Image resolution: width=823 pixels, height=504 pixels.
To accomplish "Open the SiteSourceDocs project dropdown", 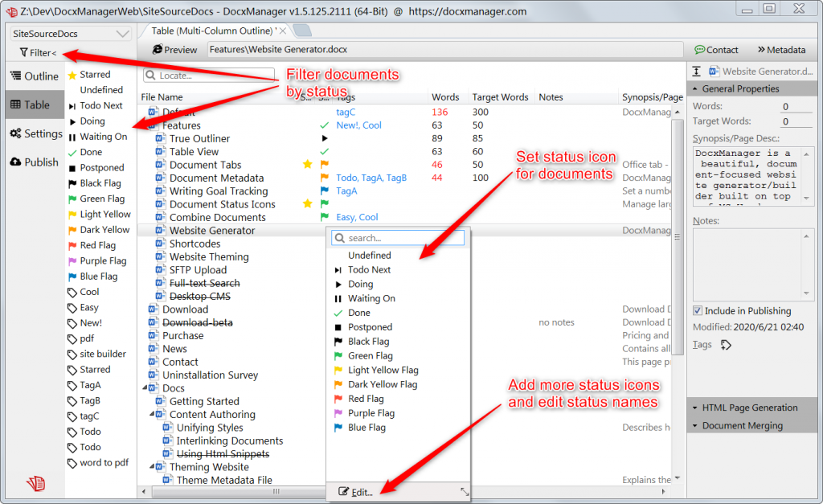I will [71, 34].
